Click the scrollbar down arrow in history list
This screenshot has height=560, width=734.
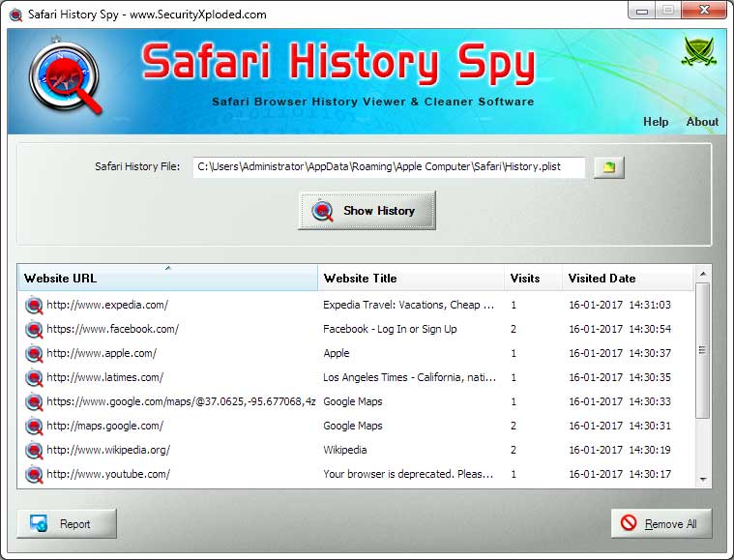(x=703, y=479)
